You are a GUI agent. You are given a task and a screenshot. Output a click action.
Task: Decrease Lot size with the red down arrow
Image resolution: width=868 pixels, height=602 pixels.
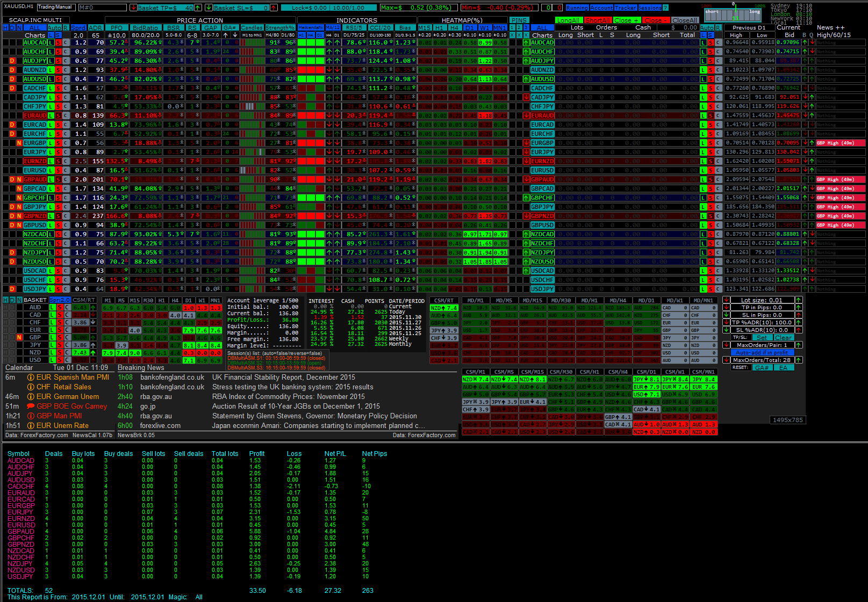click(x=726, y=300)
